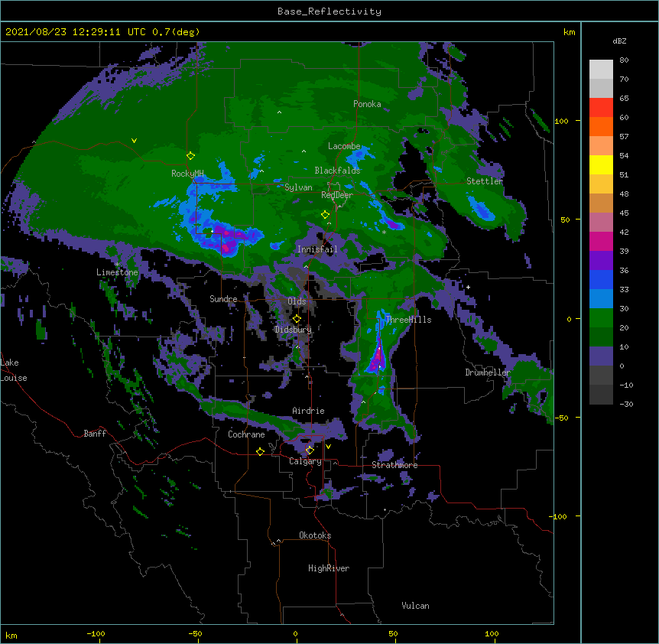Image resolution: width=659 pixels, height=644 pixels.
Task: Click the Base_Reflectivity title
Action: [x=329, y=11]
